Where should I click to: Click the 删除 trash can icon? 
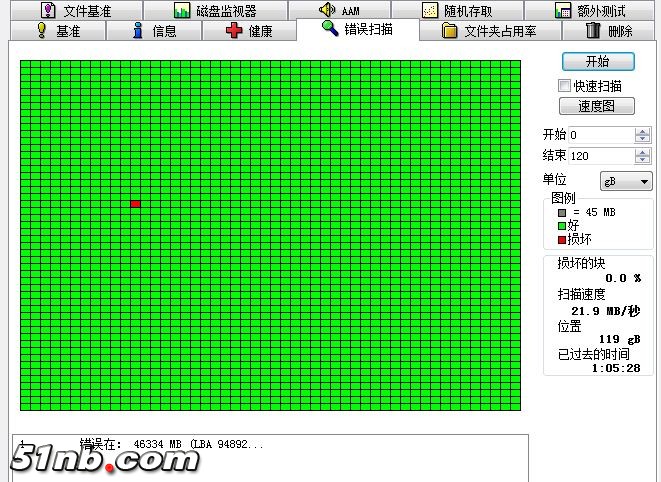593,30
